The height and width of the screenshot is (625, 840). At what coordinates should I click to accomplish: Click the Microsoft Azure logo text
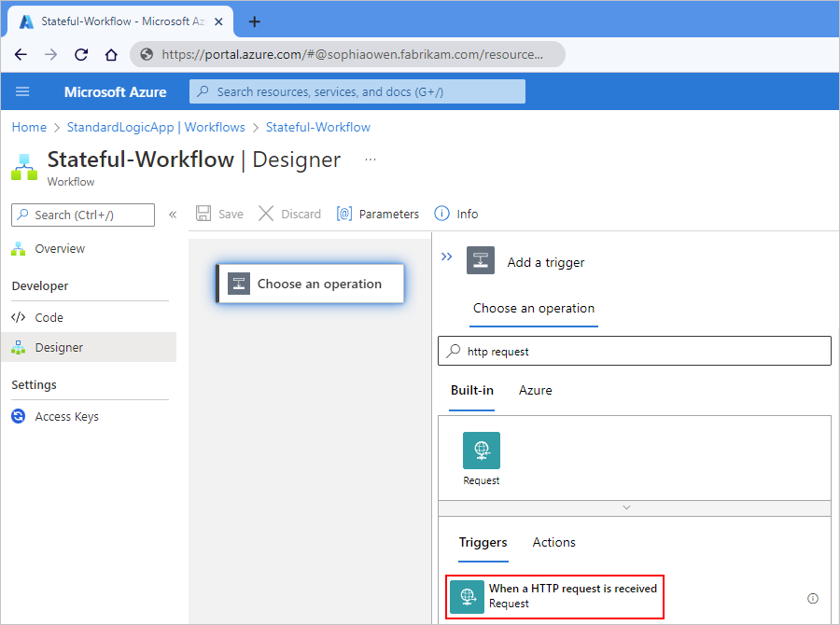point(115,91)
